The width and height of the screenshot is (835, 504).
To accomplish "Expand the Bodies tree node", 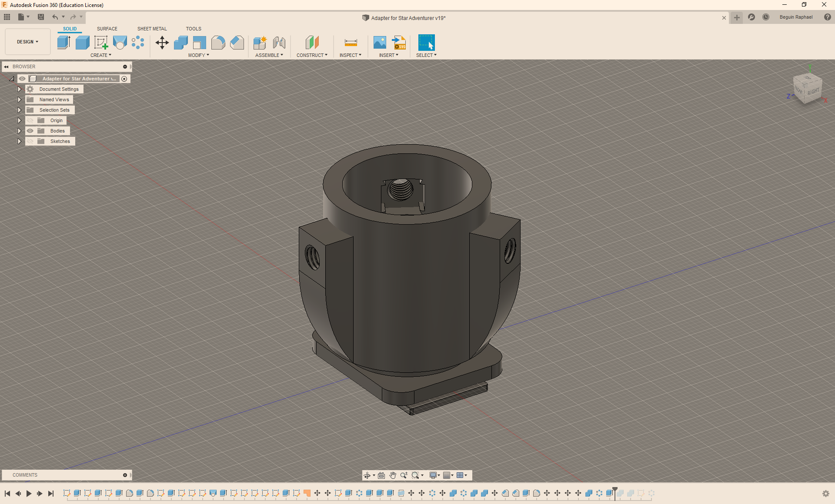I will click(19, 131).
